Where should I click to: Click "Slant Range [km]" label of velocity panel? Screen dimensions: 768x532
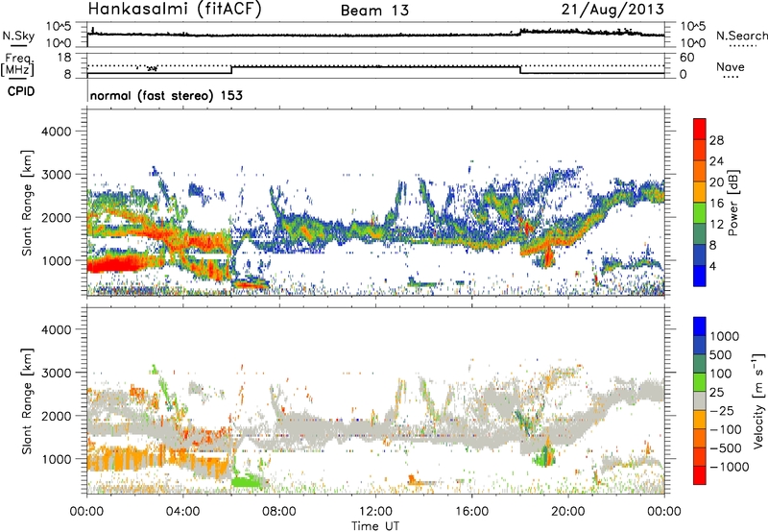[x=27, y=400]
